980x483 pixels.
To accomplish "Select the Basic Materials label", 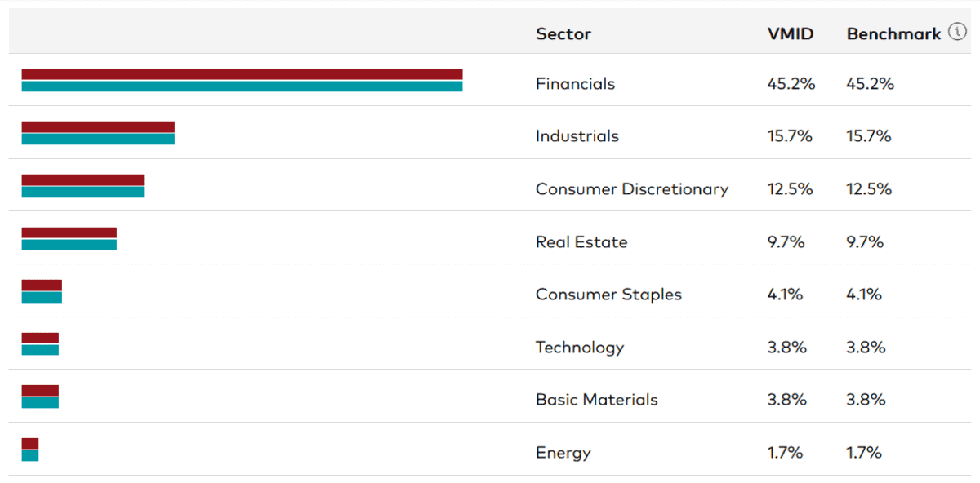I will click(596, 400).
